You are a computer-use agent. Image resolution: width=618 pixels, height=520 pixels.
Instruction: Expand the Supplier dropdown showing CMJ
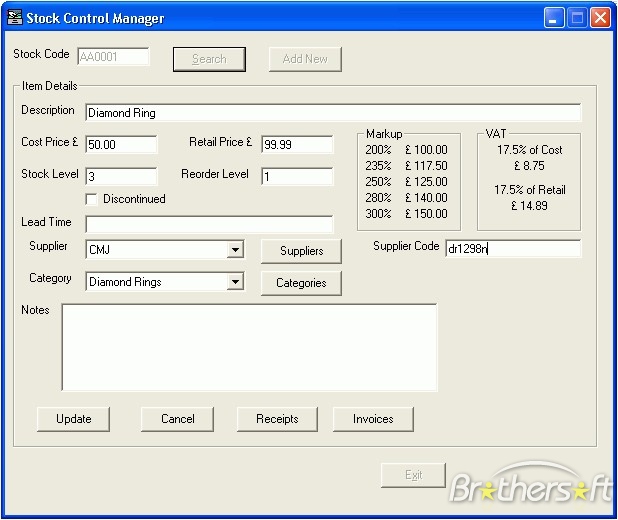pyautogui.click(x=235, y=250)
